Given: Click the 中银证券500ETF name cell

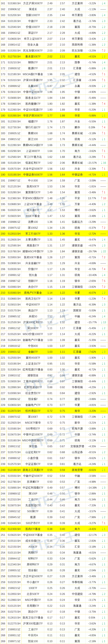Looking at the screenshot, I should [33, 175].
